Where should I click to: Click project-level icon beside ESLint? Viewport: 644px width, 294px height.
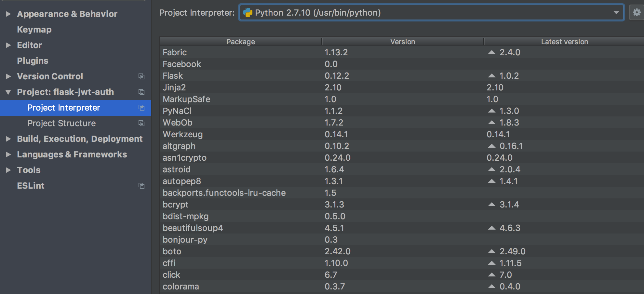click(141, 186)
